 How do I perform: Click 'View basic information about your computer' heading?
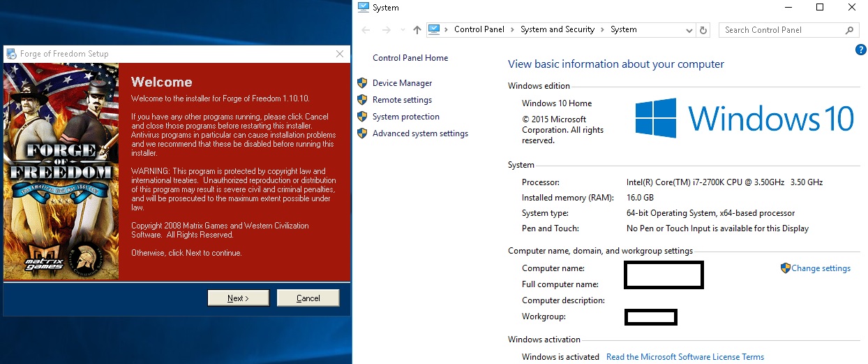(x=616, y=64)
